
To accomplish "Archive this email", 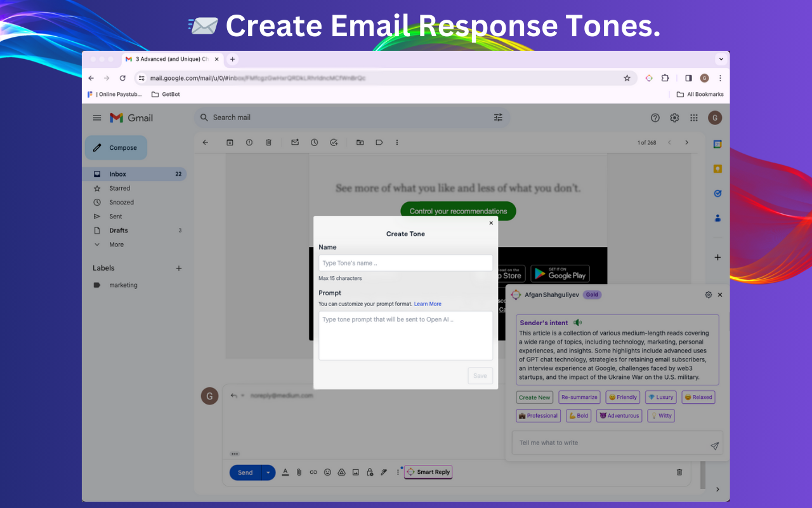I will 230,142.
